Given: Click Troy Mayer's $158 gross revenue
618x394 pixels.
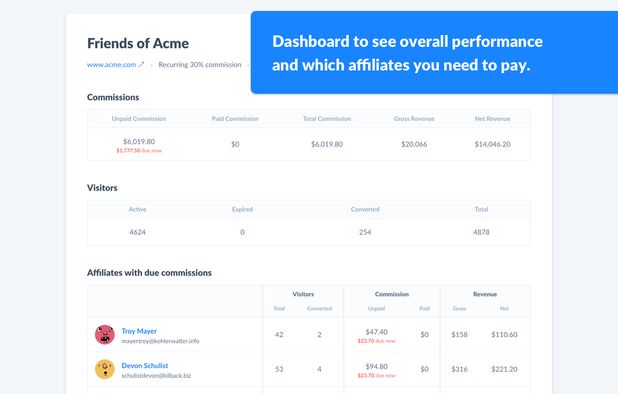Looking at the screenshot, I should coord(460,335).
